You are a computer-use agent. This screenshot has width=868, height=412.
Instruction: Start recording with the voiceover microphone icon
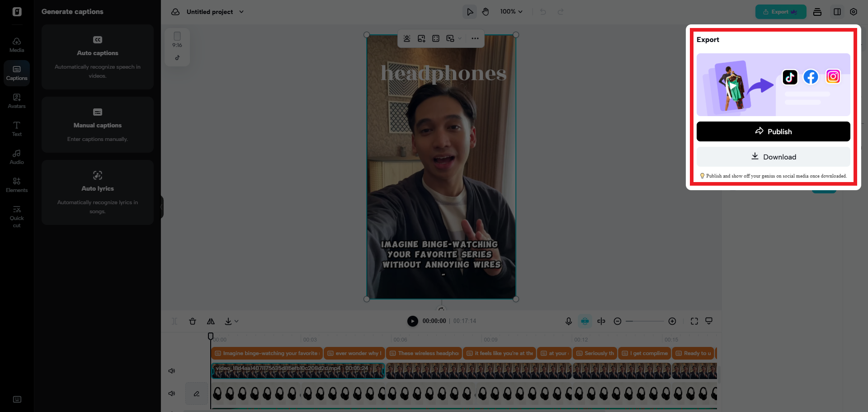pyautogui.click(x=568, y=321)
